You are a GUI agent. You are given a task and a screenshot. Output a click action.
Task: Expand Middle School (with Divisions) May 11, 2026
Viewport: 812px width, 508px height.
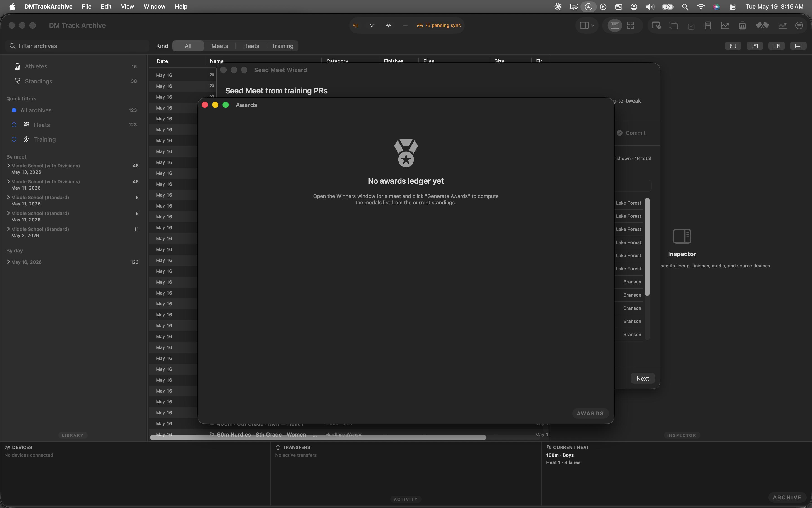8,181
